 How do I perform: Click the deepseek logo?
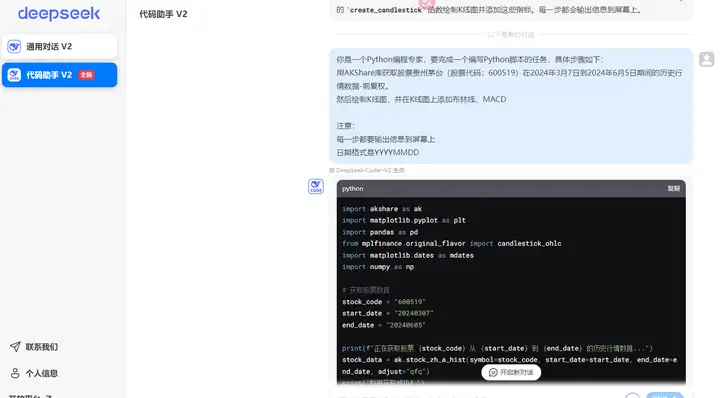point(59,13)
